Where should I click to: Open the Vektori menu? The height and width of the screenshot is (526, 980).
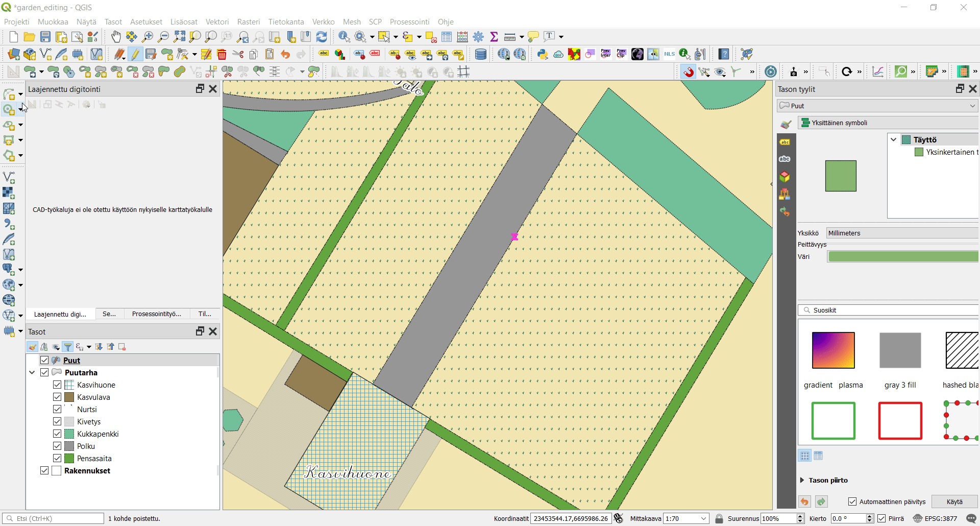coord(217,22)
